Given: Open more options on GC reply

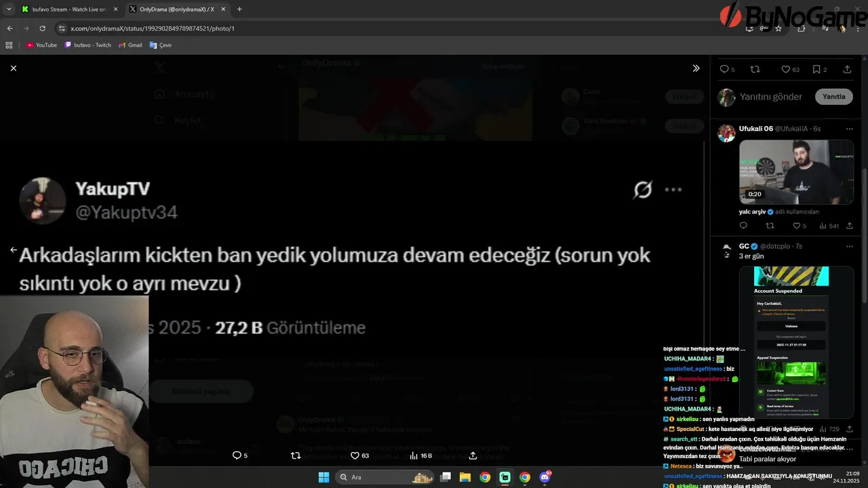Looking at the screenshot, I should pyautogui.click(x=849, y=246).
